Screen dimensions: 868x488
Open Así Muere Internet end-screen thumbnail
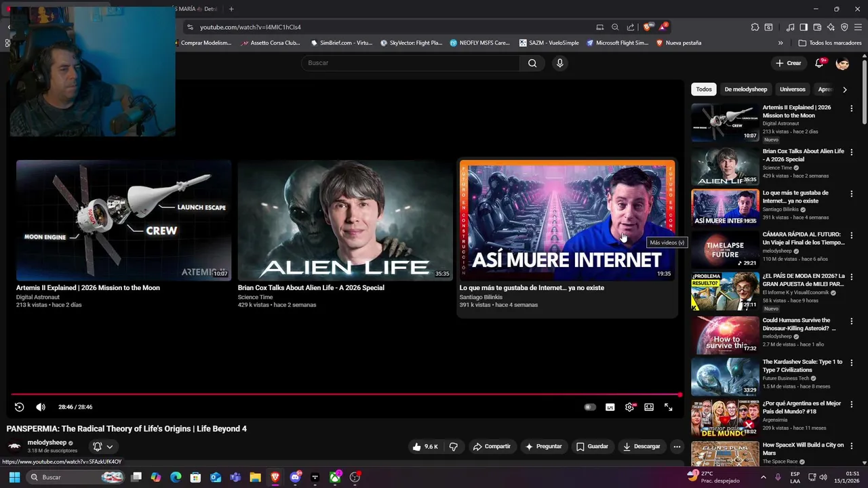[x=567, y=220]
